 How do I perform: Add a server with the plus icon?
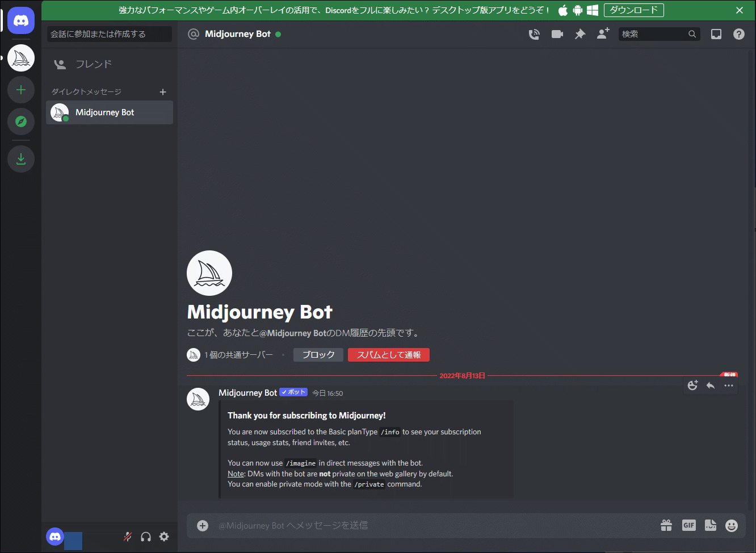coord(21,90)
